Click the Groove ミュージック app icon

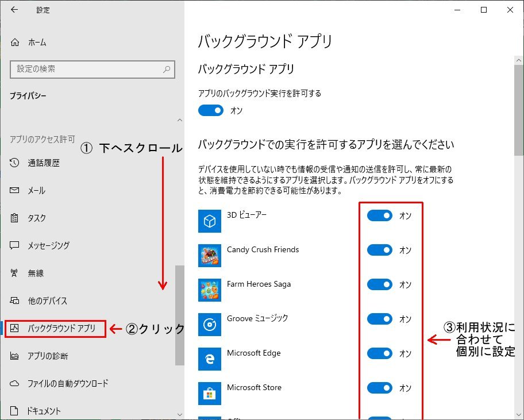tap(210, 325)
